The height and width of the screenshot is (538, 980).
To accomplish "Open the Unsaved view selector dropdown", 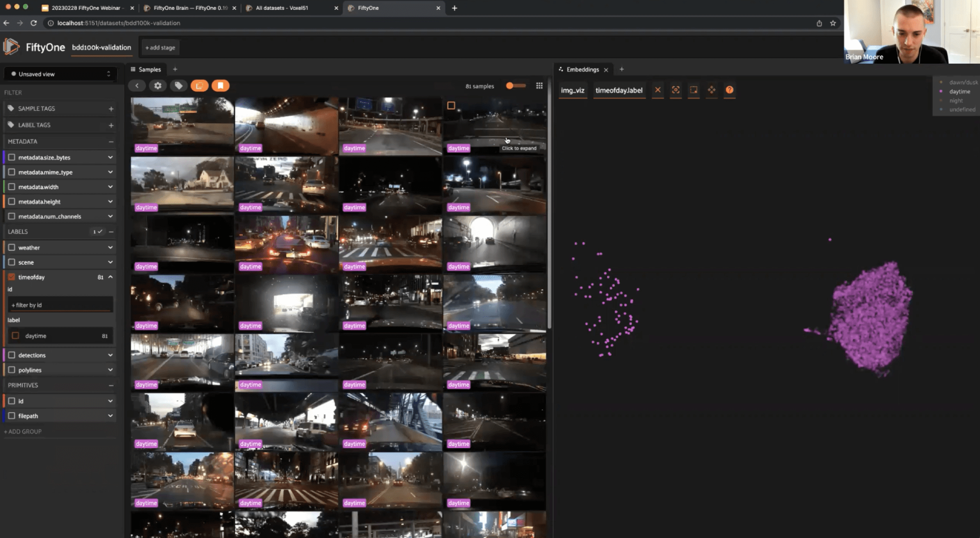I will coord(61,74).
